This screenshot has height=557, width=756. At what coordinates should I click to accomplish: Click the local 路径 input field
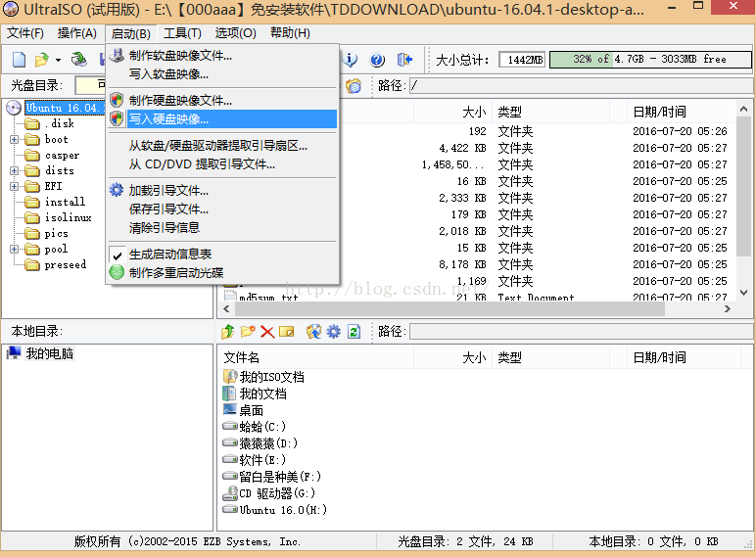581,332
